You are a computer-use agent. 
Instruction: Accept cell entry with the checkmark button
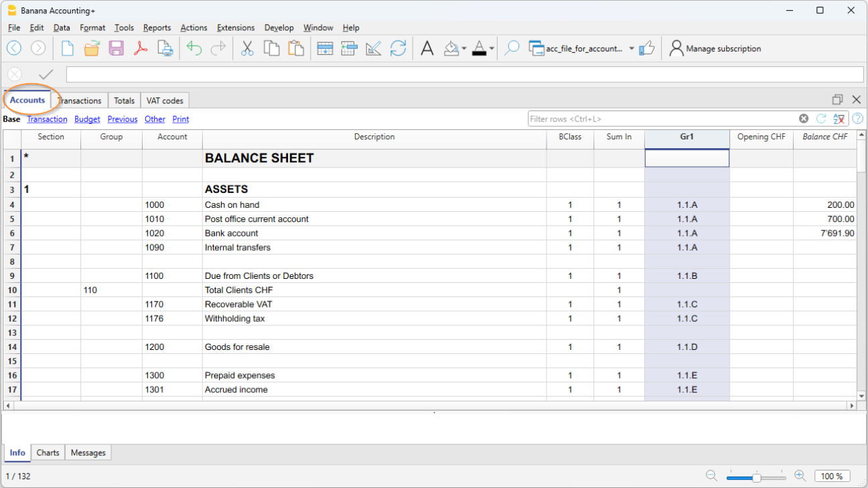click(x=46, y=74)
